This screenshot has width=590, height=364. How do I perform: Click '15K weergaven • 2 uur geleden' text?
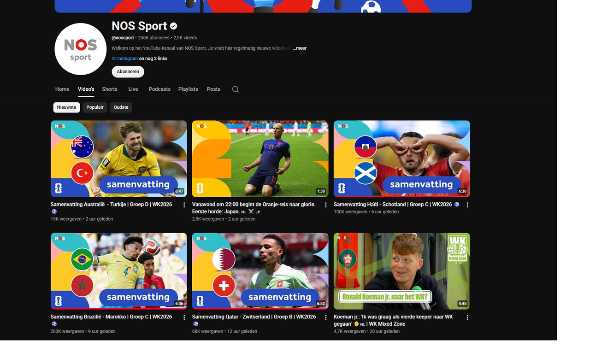coord(82,219)
